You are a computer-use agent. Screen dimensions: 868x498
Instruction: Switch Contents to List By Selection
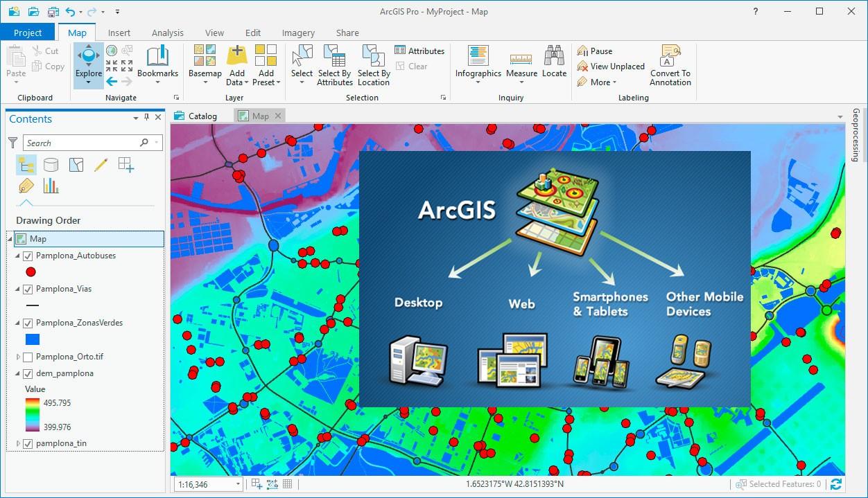[76, 165]
